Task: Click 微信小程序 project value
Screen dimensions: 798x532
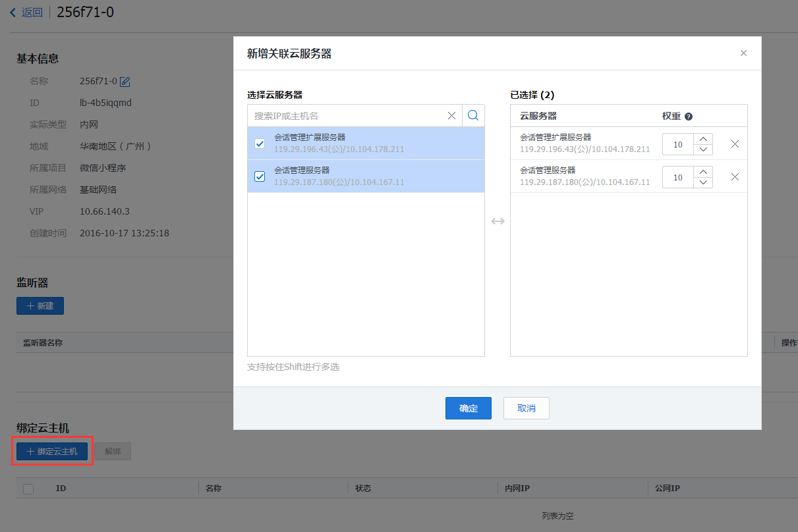Action: pyautogui.click(x=103, y=168)
